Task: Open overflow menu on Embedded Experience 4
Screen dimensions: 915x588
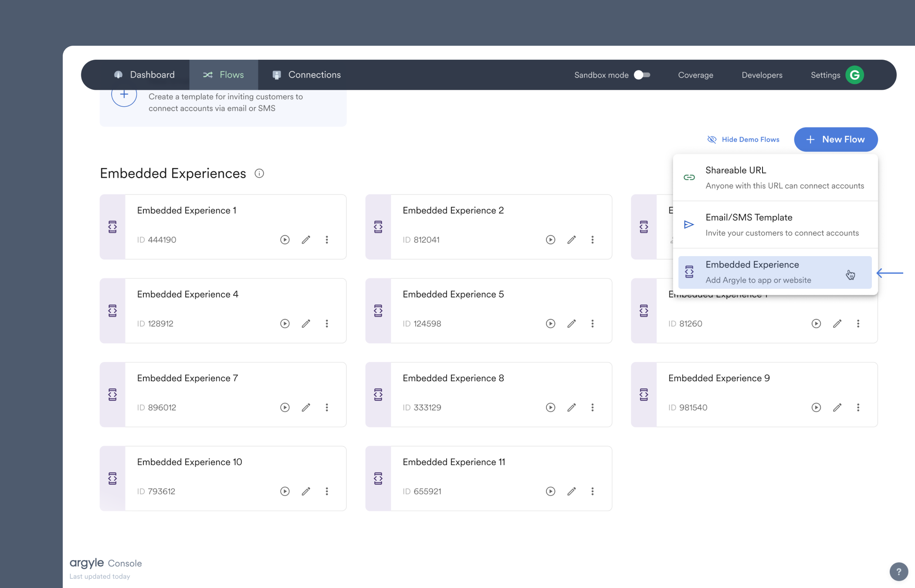Action: (x=327, y=324)
